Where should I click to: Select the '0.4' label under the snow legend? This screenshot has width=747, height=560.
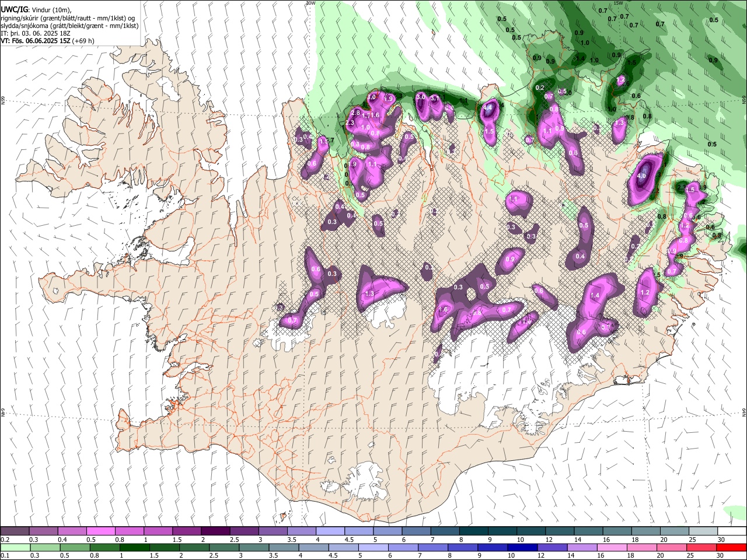62,540
